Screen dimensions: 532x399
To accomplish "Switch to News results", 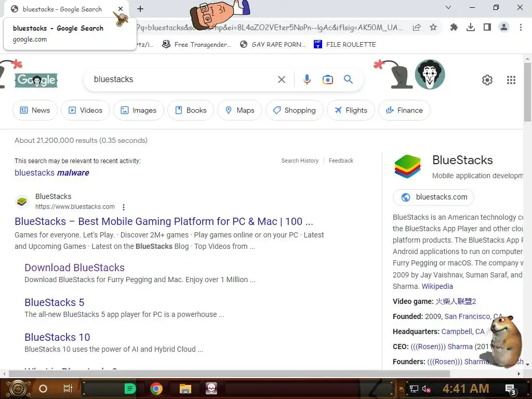I will [35, 110].
